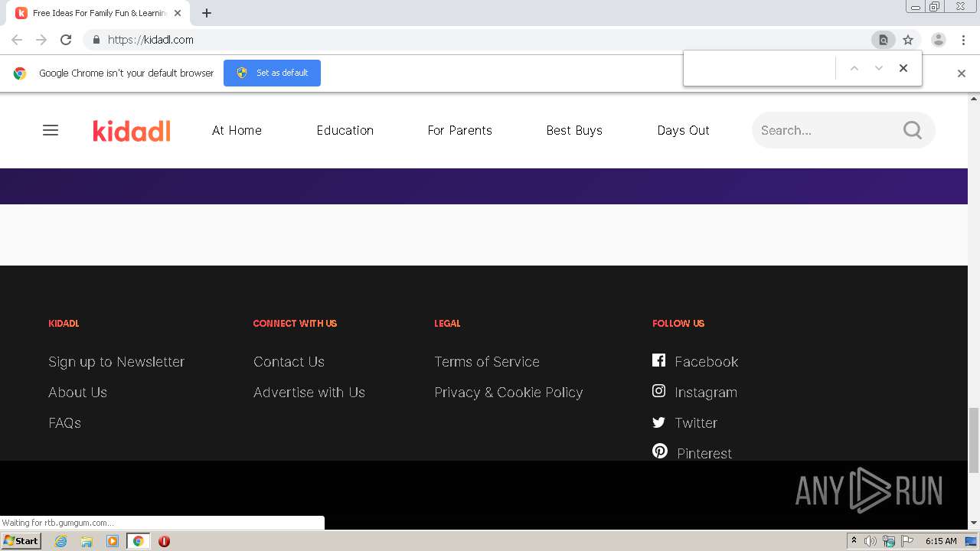
Task: Open the Education menu item
Action: (345, 130)
